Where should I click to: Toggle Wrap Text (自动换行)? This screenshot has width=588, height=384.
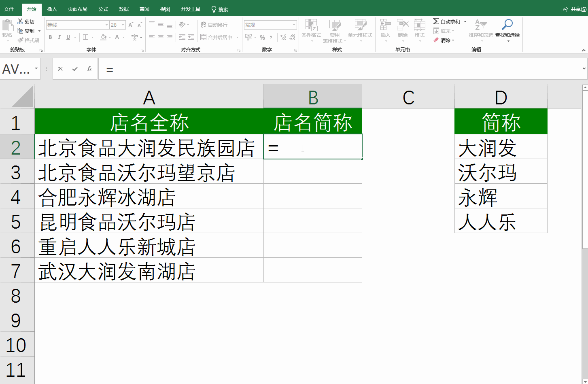tap(214, 25)
